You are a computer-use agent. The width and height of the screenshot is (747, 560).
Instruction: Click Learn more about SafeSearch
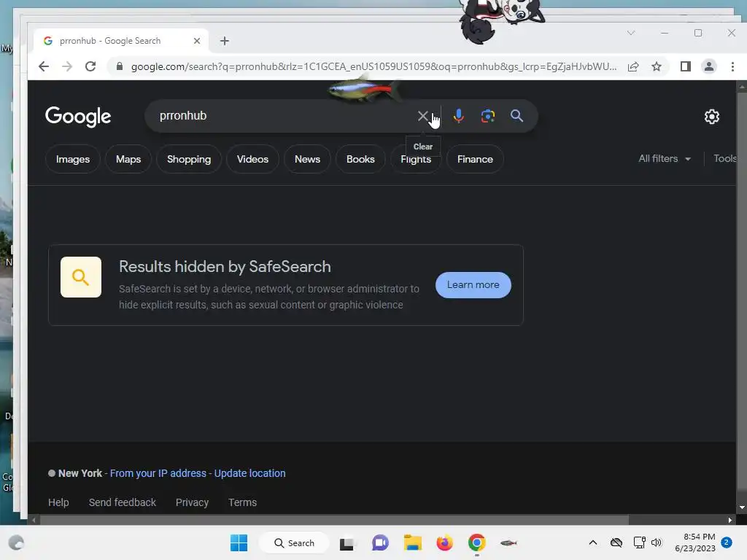473,285
